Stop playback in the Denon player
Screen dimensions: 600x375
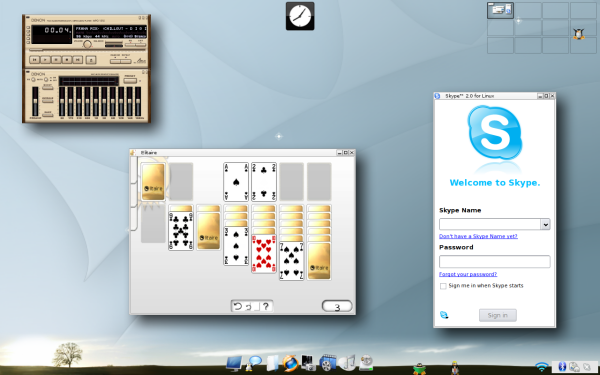coord(67,60)
